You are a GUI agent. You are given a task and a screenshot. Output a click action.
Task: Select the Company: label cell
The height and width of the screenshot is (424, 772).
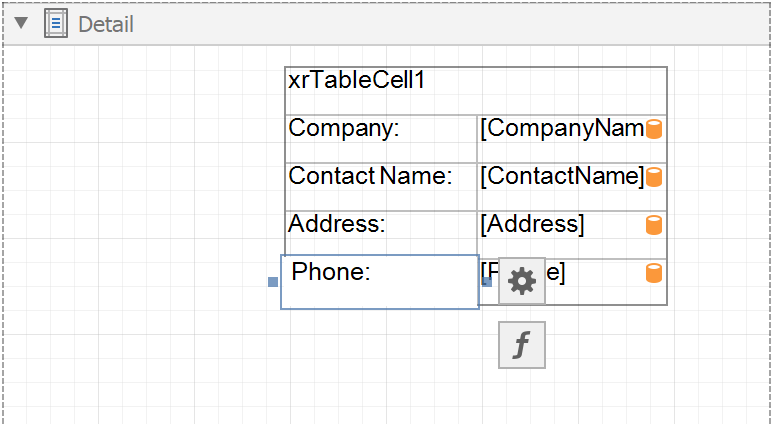pyautogui.click(x=381, y=139)
